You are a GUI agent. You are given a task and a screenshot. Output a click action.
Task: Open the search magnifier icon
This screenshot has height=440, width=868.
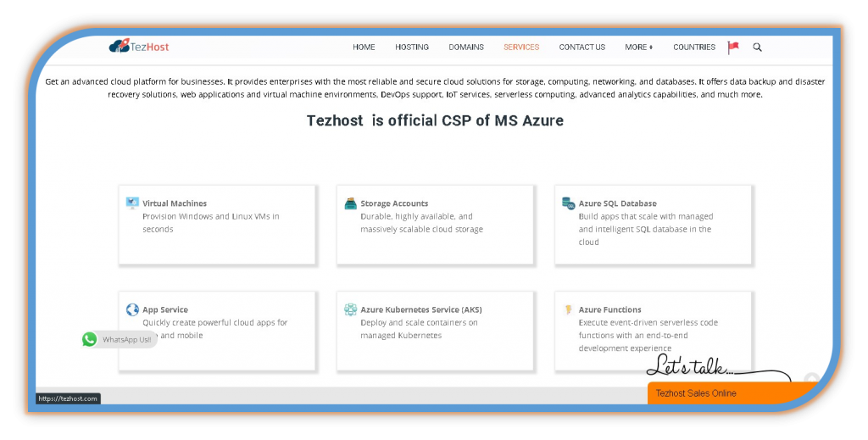point(757,47)
